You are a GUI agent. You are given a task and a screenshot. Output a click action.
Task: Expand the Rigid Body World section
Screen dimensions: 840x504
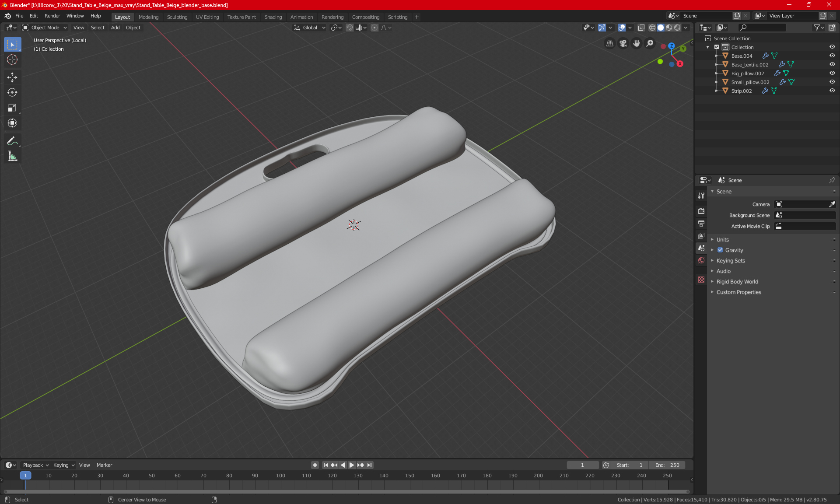pos(737,282)
